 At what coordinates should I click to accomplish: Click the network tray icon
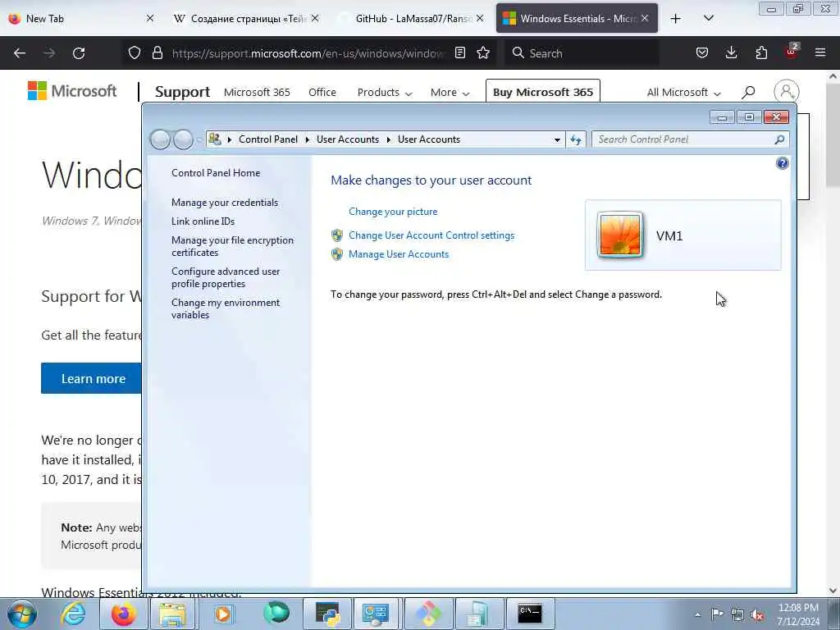pos(737,614)
